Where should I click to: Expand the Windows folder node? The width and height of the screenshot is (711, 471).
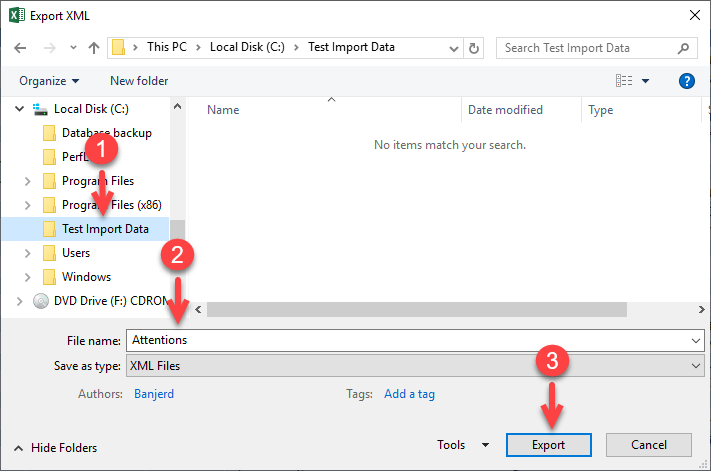pyautogui.click(x=28, y=277)
